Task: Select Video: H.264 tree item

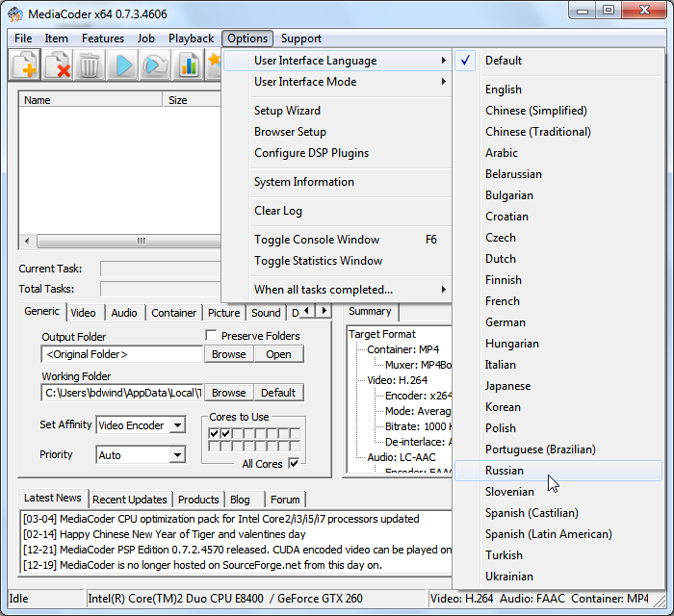Action: (x=397, y=380)
